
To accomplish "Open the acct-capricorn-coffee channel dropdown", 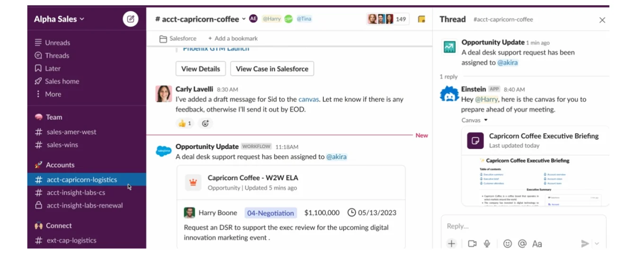I will click(x=244, y=19).
